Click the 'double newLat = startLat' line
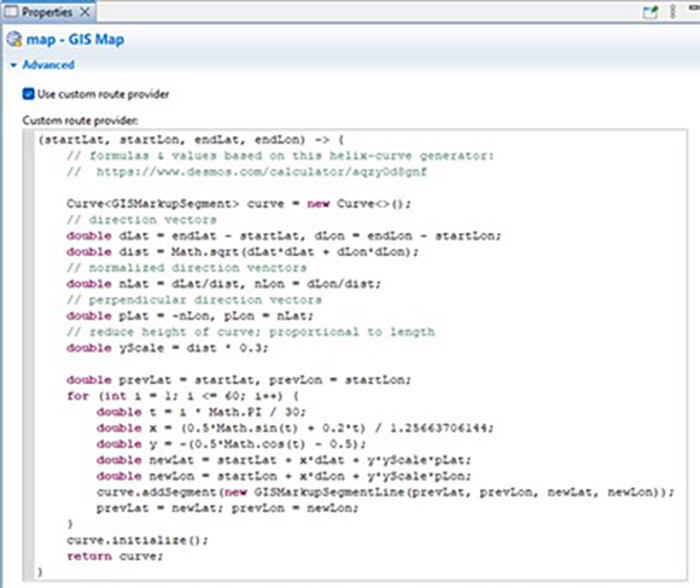700x588 pixels. [283, 460]
